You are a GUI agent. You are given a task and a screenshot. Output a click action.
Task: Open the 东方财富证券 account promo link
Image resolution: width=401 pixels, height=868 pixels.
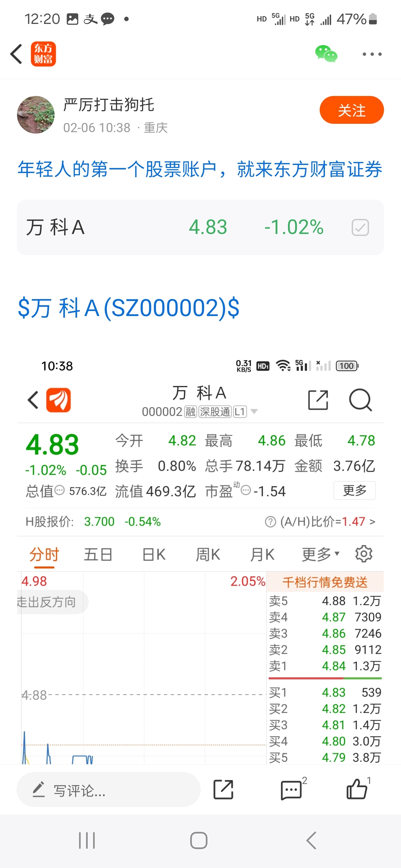(200, 169)
